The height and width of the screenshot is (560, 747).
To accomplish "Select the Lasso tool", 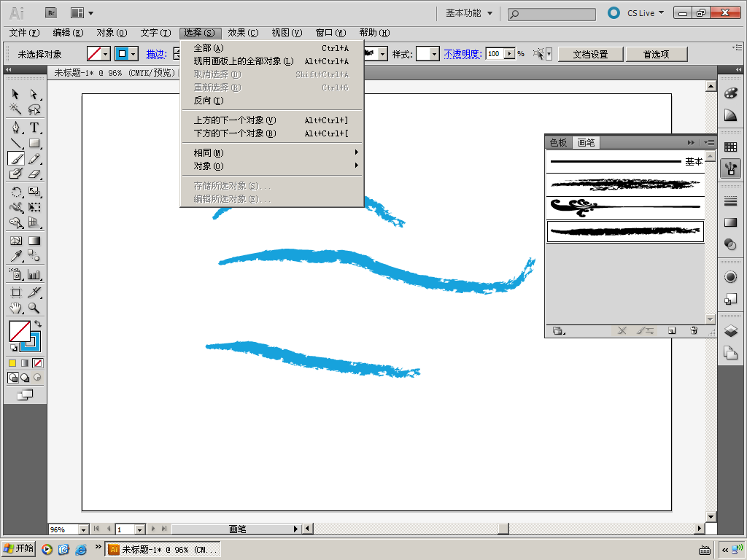I will (x=34, y=109).
